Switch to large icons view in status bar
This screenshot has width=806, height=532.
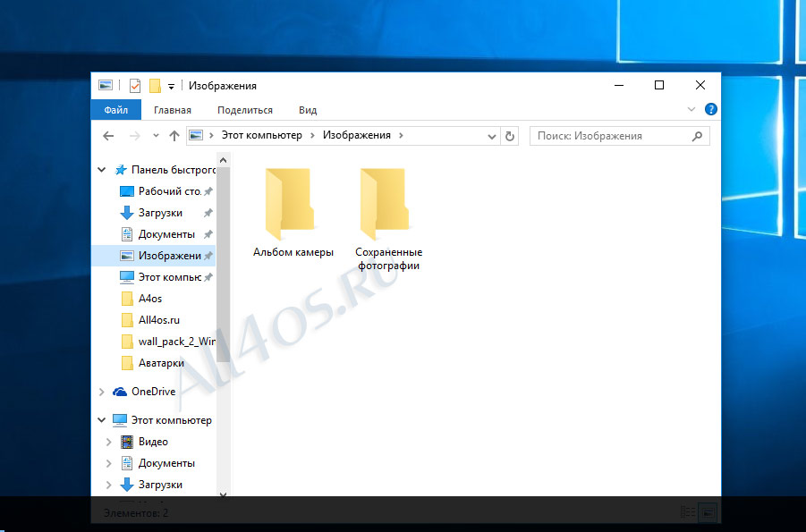[708, 512]
